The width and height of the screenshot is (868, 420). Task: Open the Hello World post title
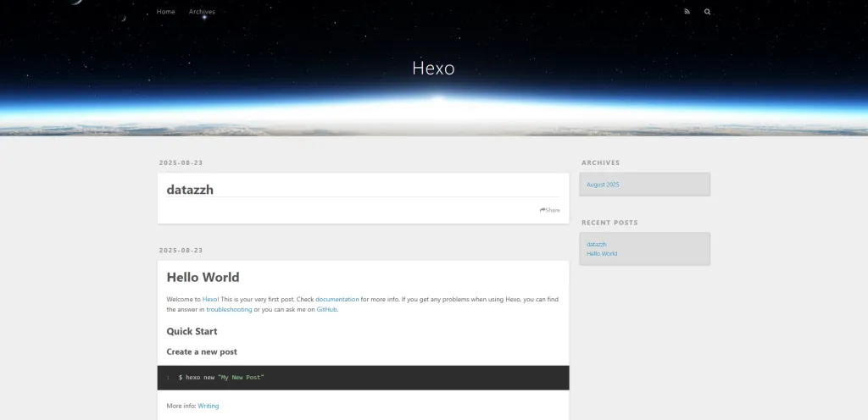pyautogui.click(x=203, y=277)
